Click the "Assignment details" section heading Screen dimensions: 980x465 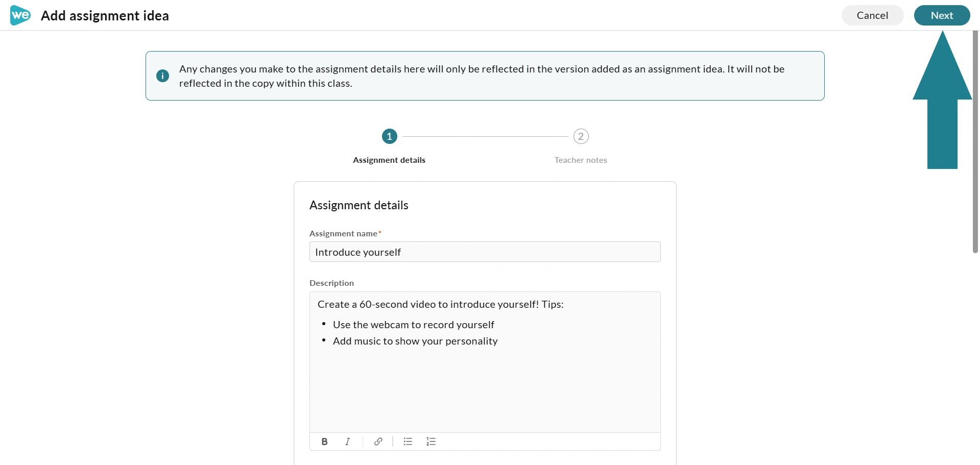(x=359, y=205)
